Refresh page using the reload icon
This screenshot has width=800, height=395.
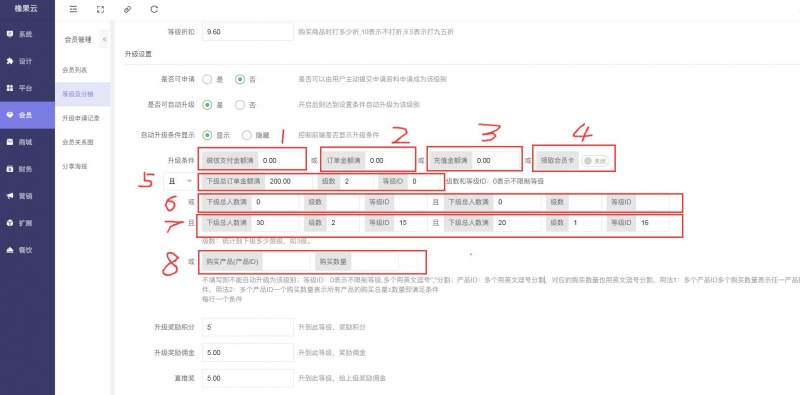[x=154, y=9]
